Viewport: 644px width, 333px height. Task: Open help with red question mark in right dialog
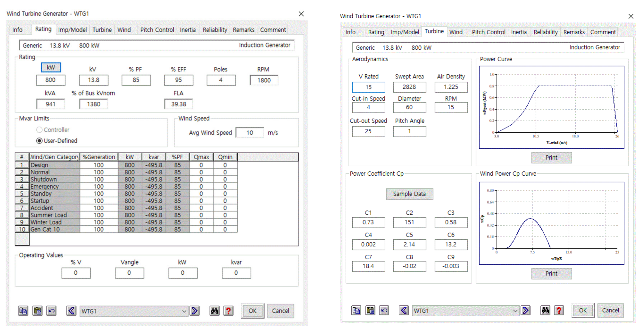click(559, 310)
